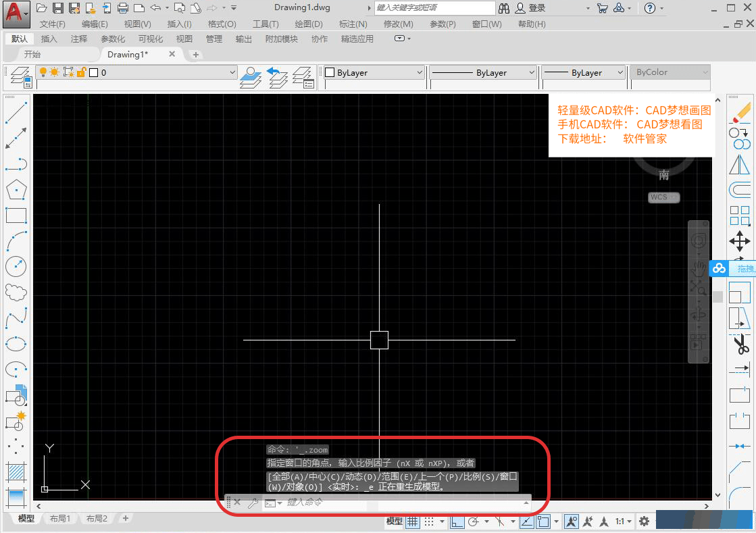Screen dimensions: 756x533
Task: Toggle the drawing grid display
Action: click(x=412, y=522)
